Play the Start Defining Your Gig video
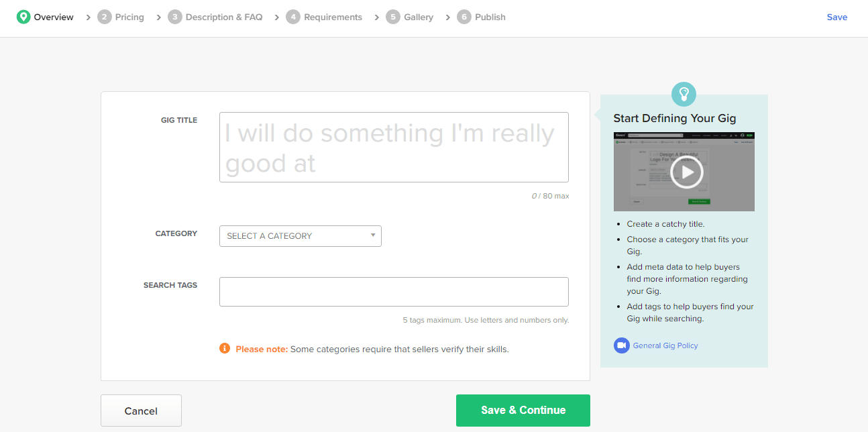 687,172
